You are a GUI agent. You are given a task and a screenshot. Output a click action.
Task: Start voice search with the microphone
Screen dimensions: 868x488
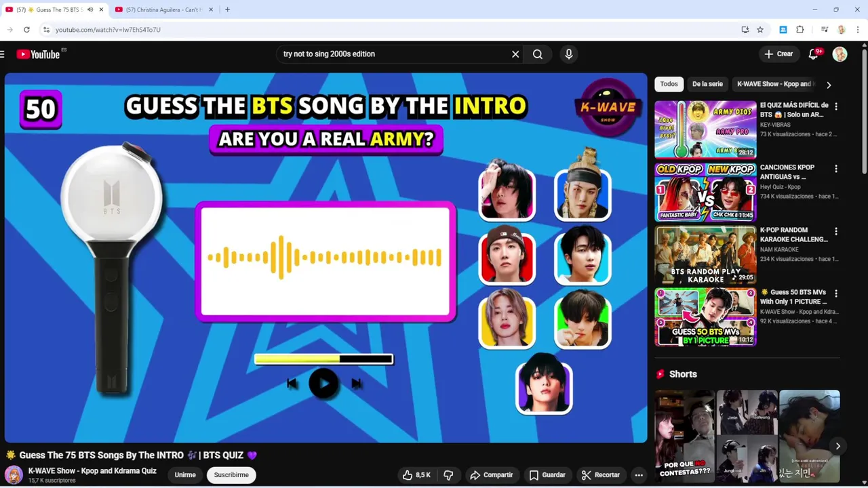coord(569,54)
